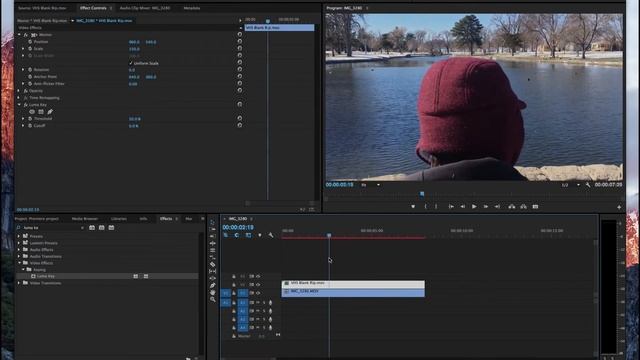Expand the Scale property

click(x=23, y=49)
